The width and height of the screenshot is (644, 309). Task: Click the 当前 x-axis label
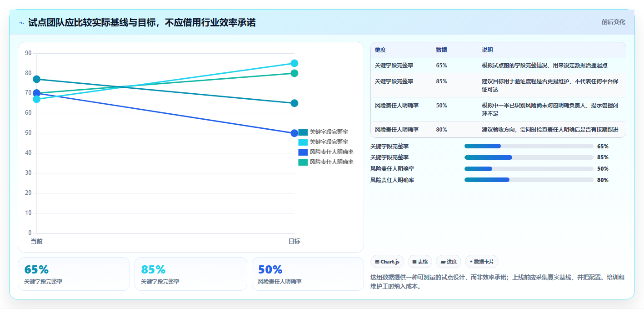coord(37,241)
